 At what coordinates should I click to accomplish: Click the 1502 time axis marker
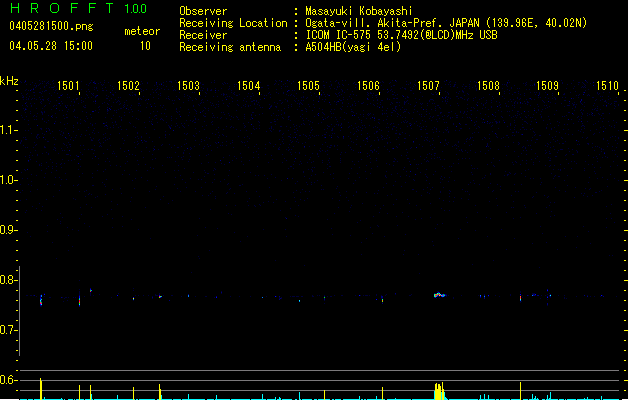point(128,86)
